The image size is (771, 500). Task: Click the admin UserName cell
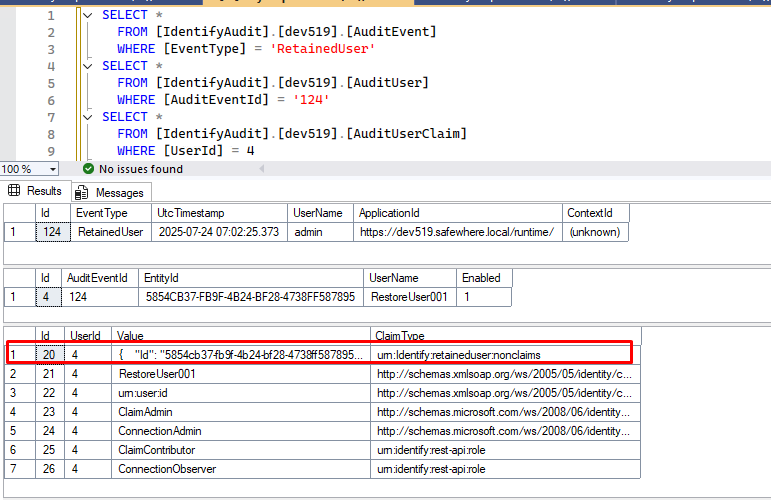pyautogui.click(x=321, y=232)
